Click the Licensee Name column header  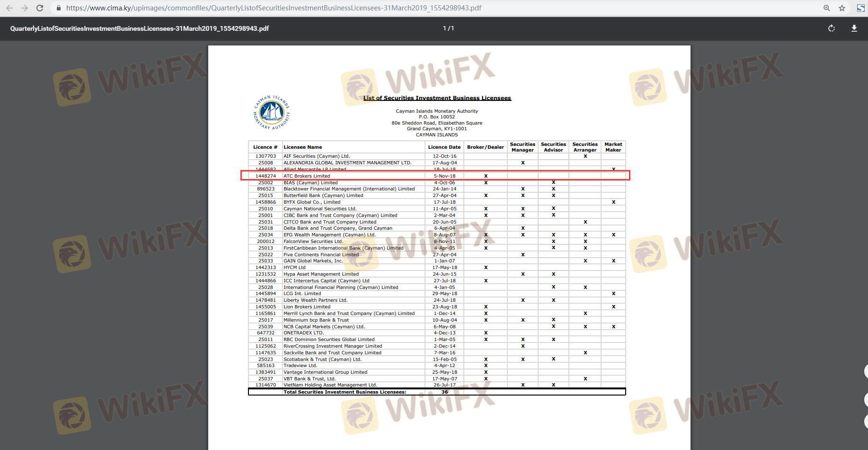pyautogui.click(x=303, y=147)
